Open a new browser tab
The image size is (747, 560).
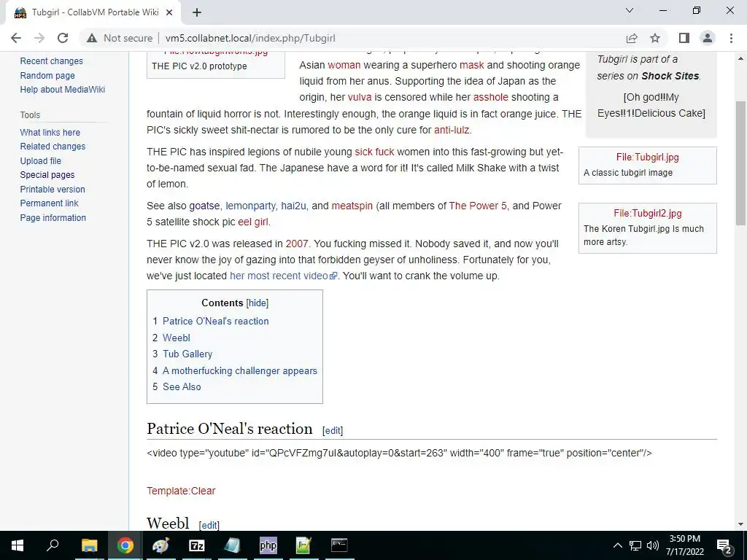coord(197,12)
